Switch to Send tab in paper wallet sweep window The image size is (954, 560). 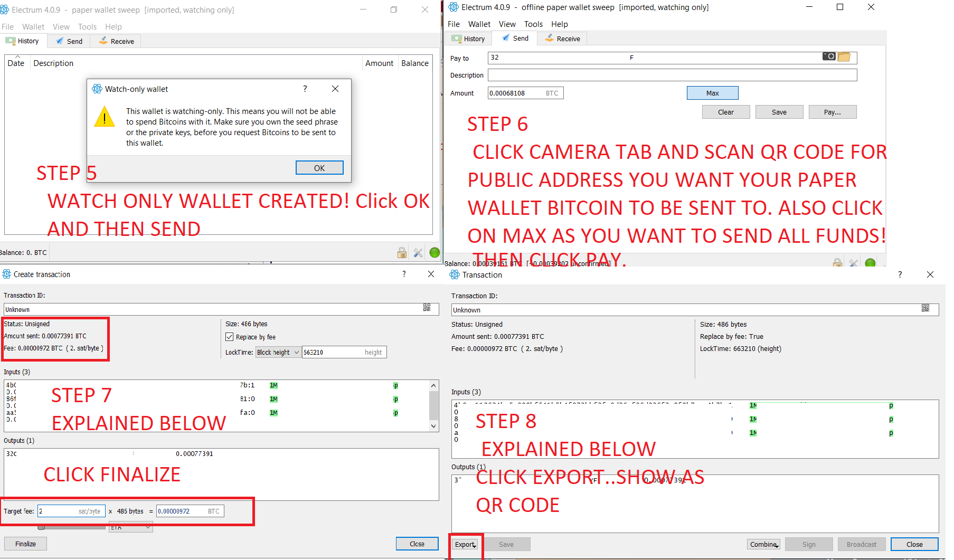[69, 41]
